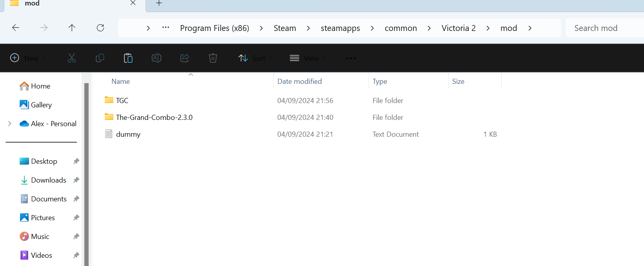Open Documents in quick access
This screenshot has height=266, width=644.
pos(43,199)
